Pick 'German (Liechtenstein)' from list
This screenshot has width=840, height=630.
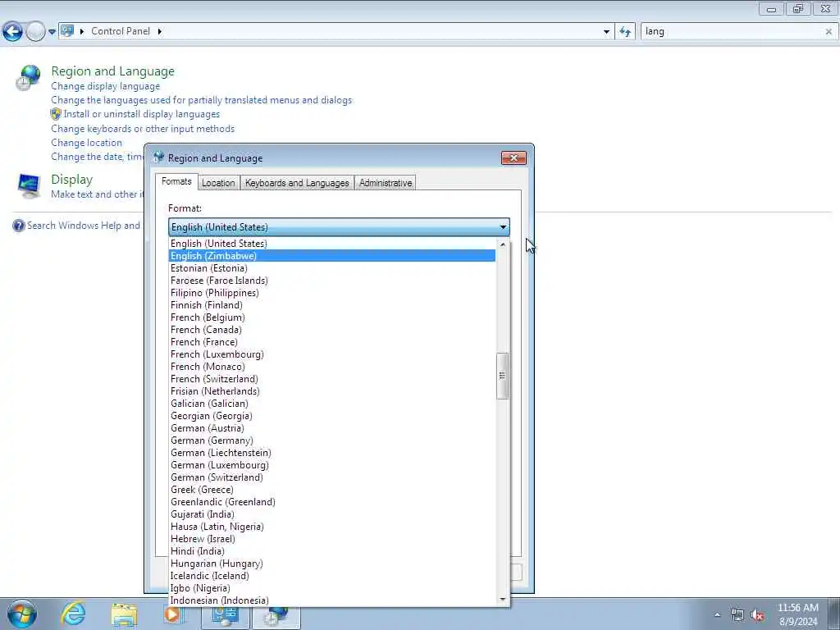coord(332,453)
